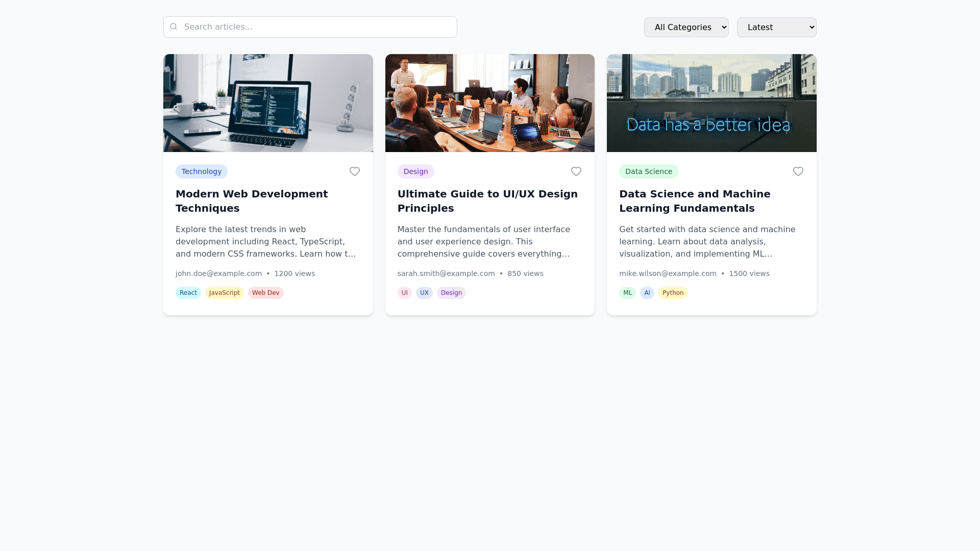980x551 pixels.
Task: Click the React tag chip
Action: 188,293
